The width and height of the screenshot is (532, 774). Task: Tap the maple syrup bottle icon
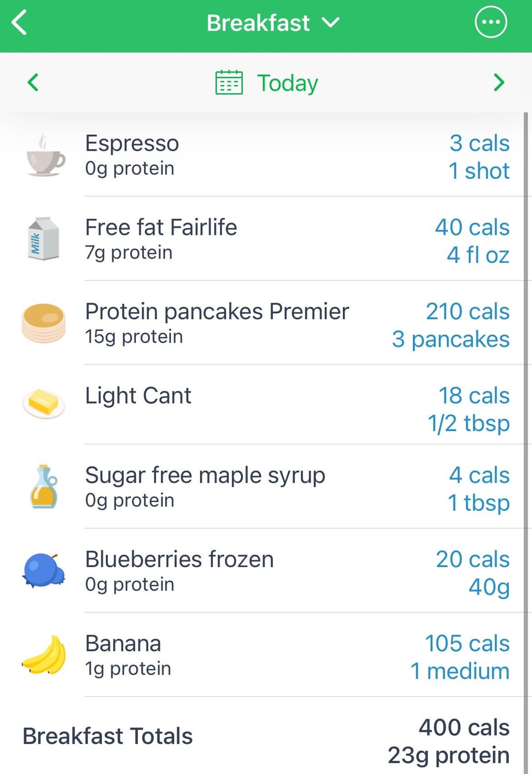[x=44, y=487]
